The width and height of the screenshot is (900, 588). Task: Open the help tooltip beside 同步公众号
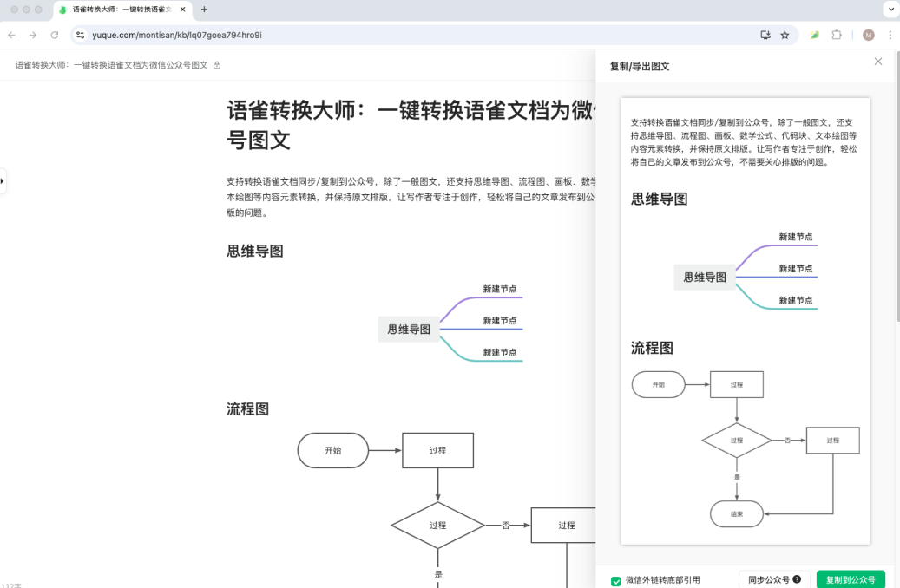[796, 579]
